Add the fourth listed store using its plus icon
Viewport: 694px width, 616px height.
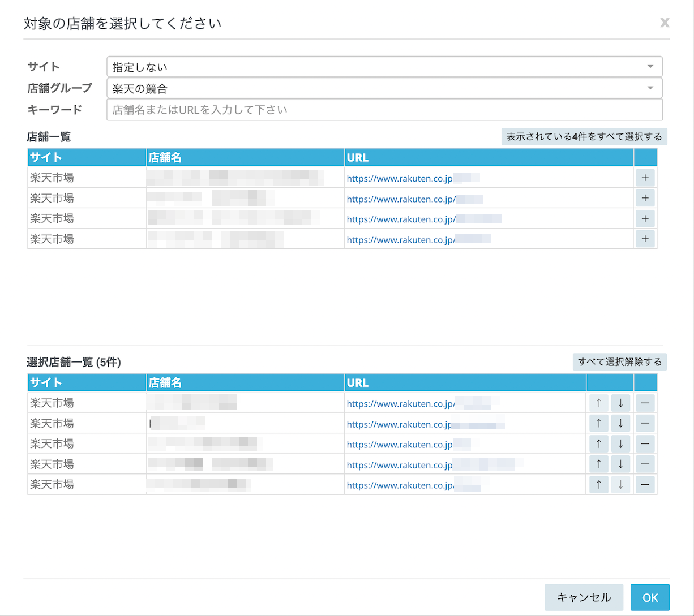(x=645, y=239)
